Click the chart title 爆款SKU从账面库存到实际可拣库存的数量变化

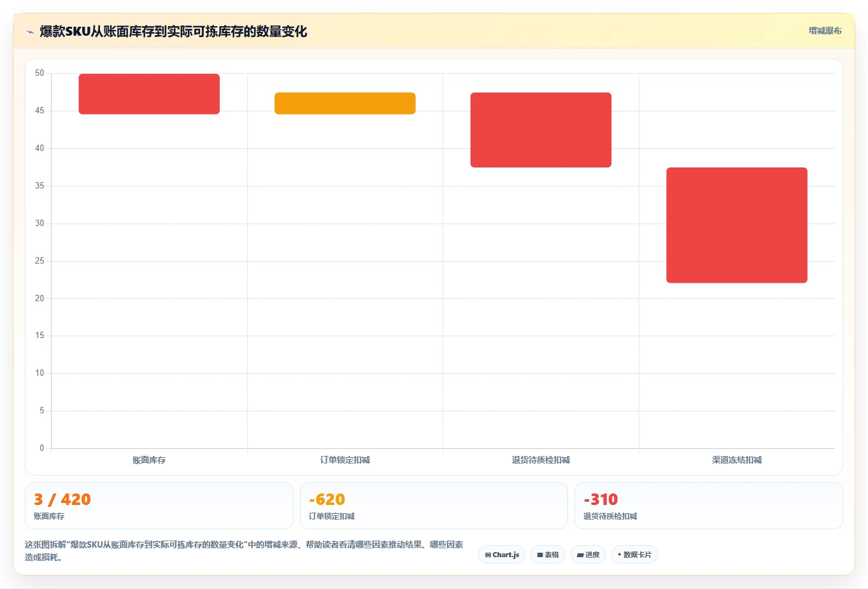pos(173,31)
